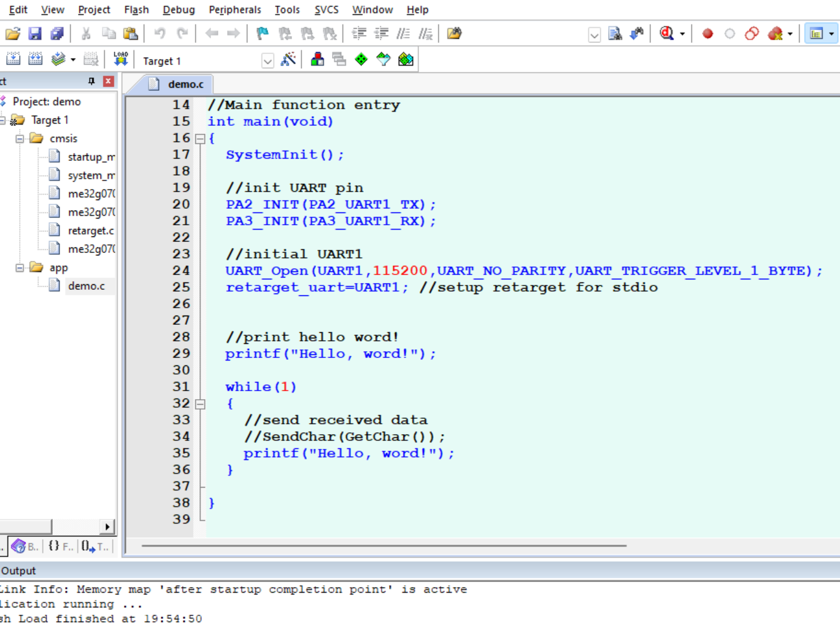Open the SVCS menu
This screenshot has width=840, height=630.
[x=326, y=10]
